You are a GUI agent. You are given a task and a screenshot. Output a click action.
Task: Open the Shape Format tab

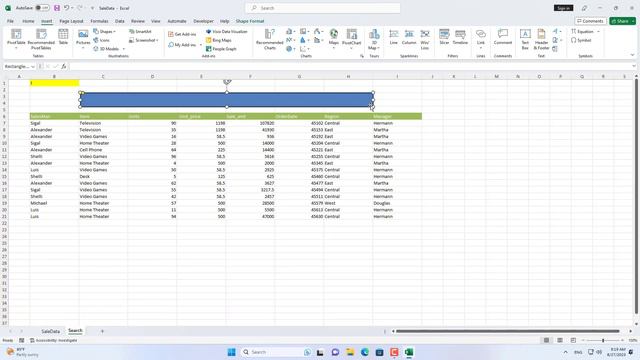[250, 21]
